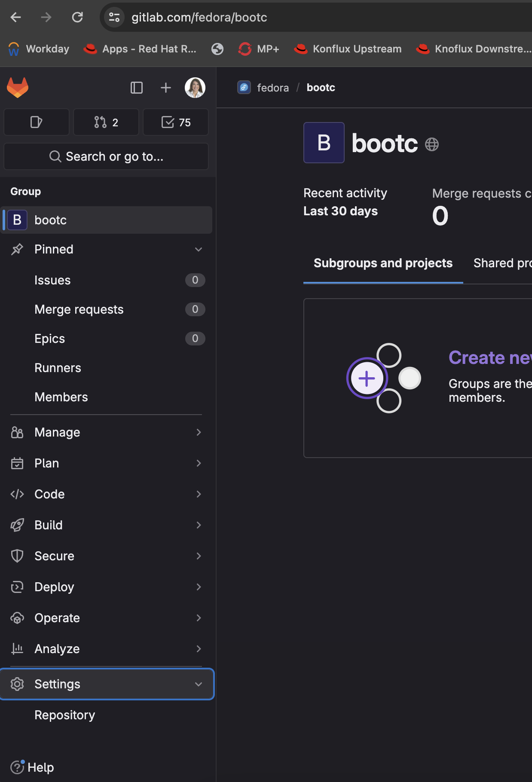Screen dimensions: 532x782
Task: Click the Analyze chart icon
Action: (x=17, y=649)
